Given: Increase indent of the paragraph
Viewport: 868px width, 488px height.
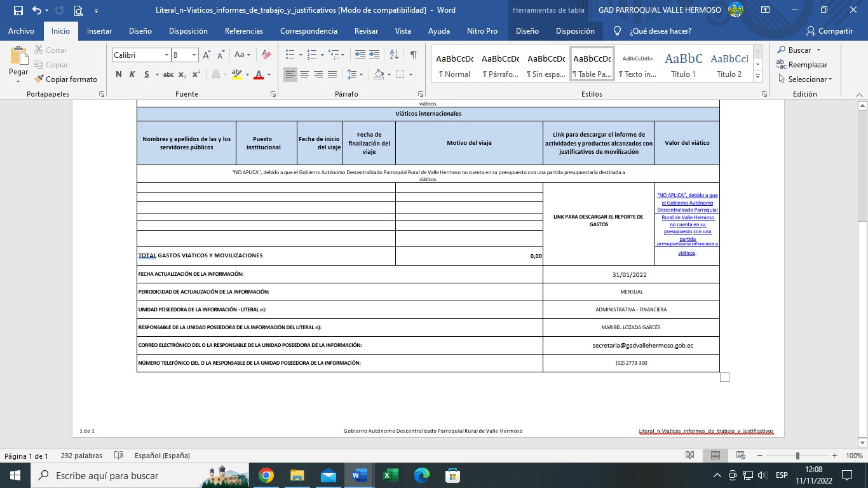Looking at the screenshot, I should [376, 55].
